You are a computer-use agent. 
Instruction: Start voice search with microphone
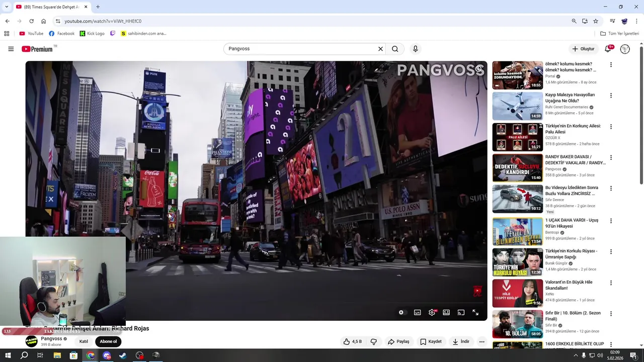tap(415, 49)
